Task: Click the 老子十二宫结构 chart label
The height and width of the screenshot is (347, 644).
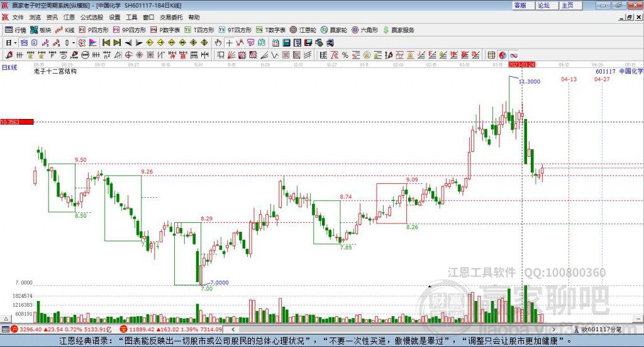Action: (55, 72)
